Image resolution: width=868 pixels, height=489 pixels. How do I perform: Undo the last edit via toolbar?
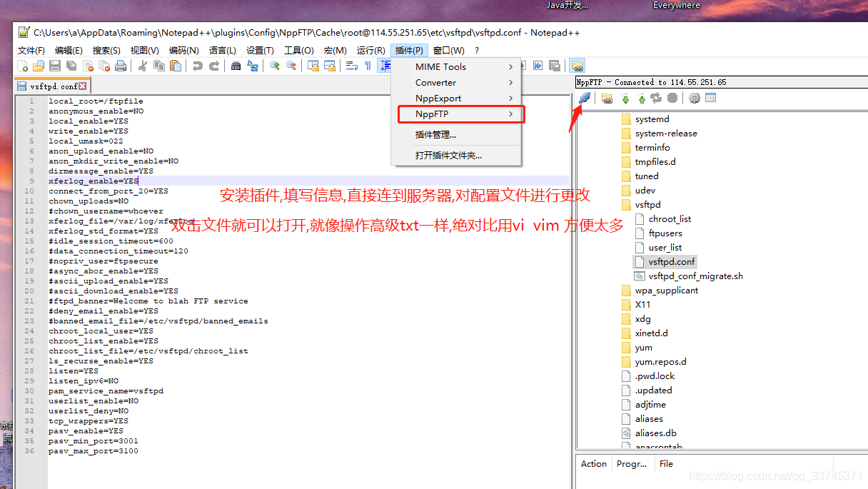[197, 66]
